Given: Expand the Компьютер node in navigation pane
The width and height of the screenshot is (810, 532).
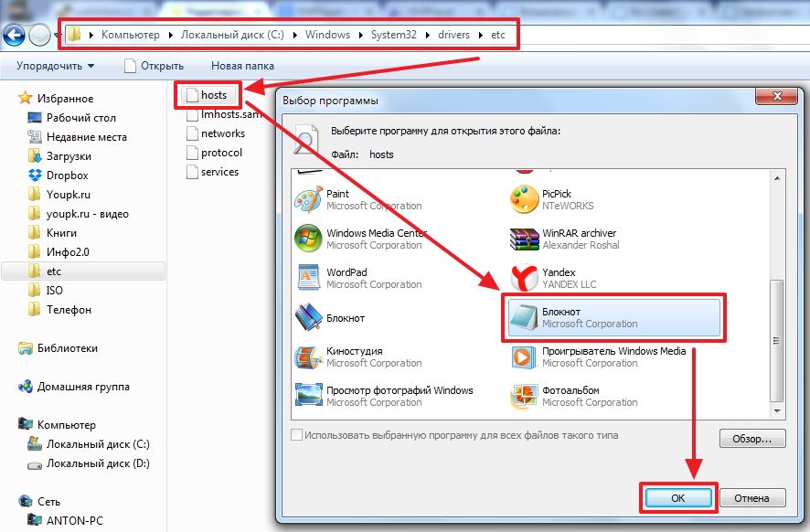Looking at the screenshot, I should point(66,425).
